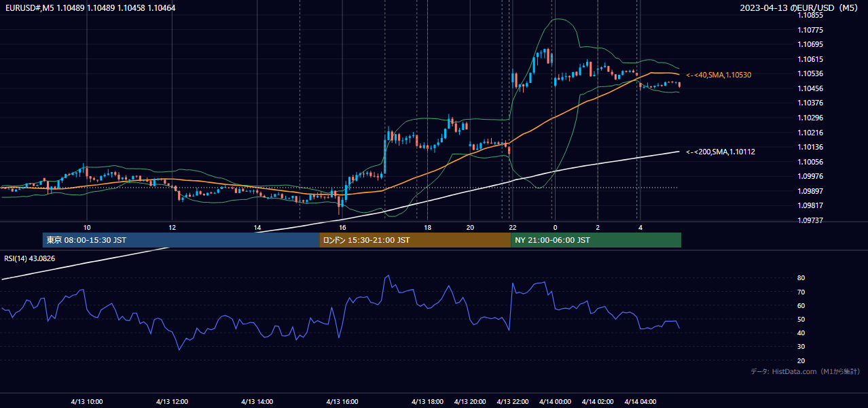Click the 4/13 22:00 date label

coord(513,402)
